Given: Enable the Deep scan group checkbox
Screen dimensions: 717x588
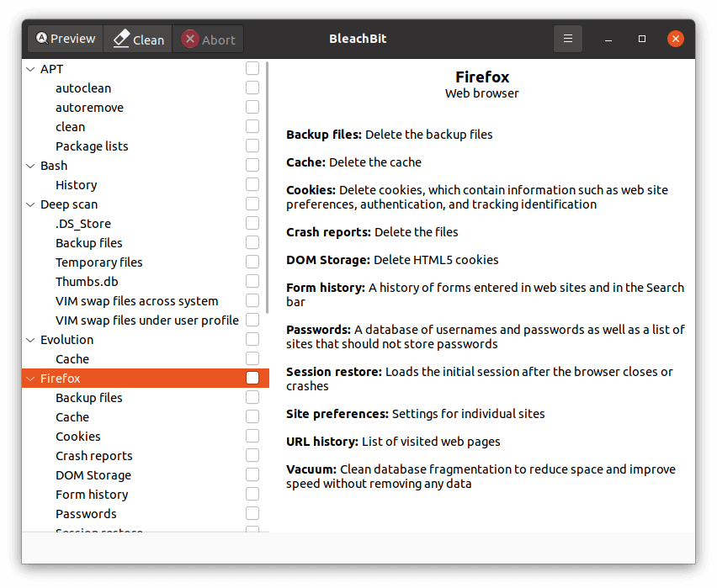Looking at the screenshot, I should point(252,204).
